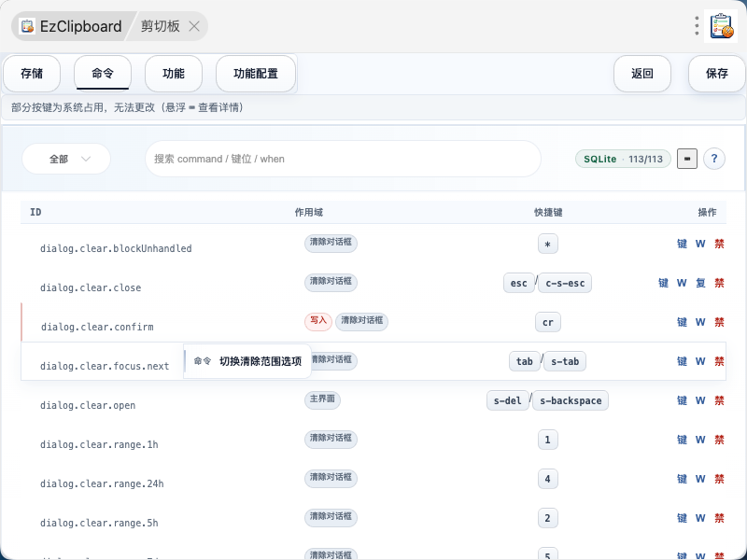Click the question mark help icon

pyautogui.click(x=713, y=159)
